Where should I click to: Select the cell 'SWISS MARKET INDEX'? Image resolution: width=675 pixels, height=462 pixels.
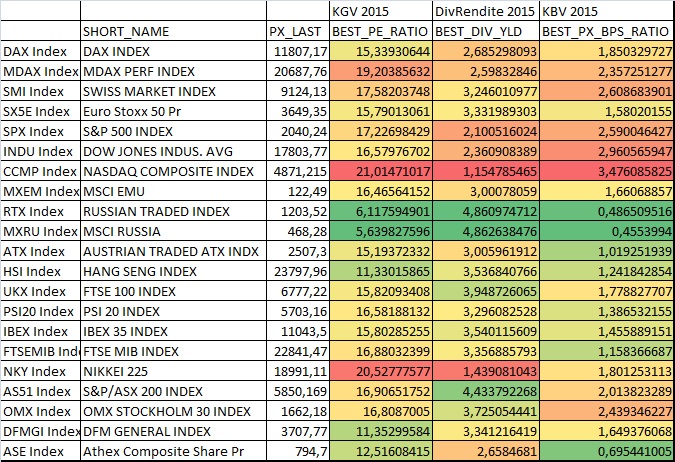(173, 91)
